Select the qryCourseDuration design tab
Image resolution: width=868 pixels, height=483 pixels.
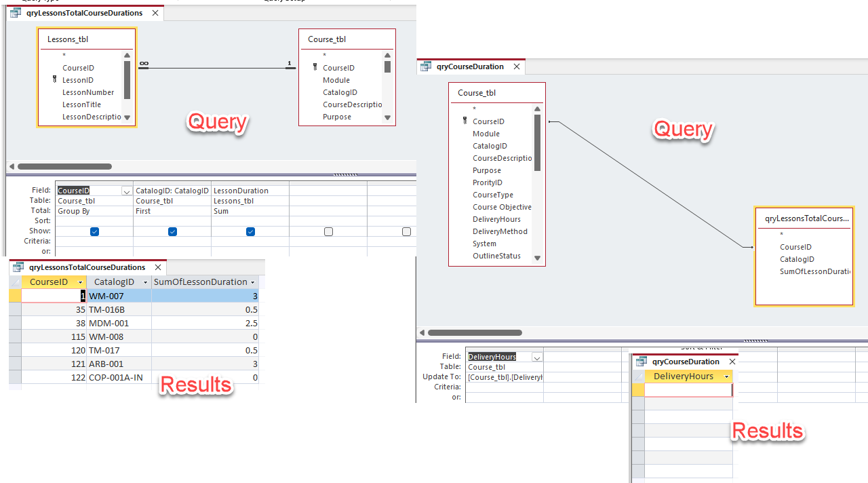click(471, 66)
